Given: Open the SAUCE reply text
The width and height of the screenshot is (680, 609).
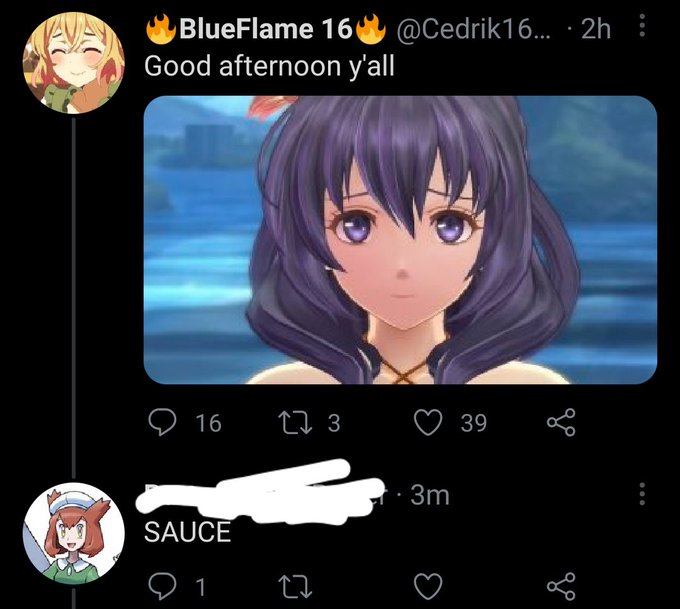Looking at the screenshot, I should point(187,532).
